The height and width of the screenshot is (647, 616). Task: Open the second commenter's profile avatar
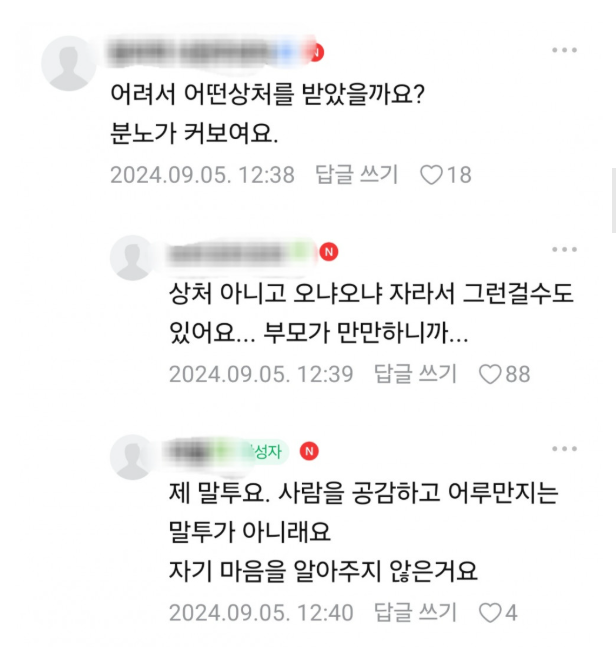coord(132,258)
